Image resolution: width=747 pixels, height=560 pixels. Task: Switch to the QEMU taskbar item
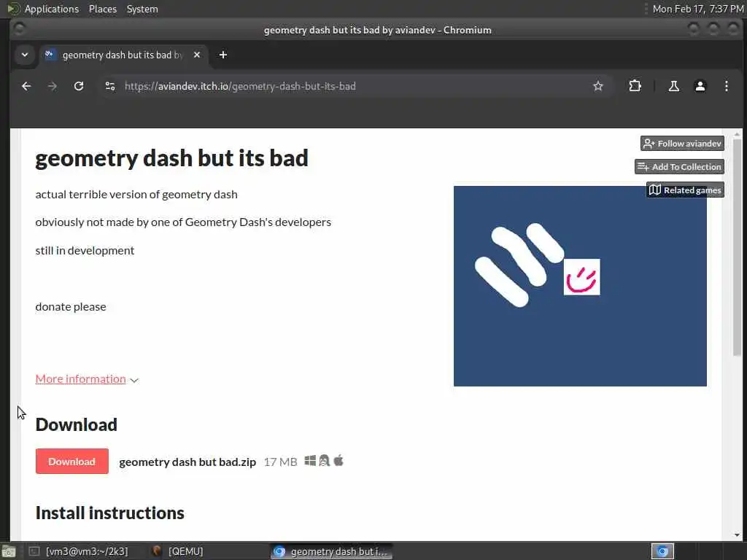pyautogui.click(x=177, y=551)
